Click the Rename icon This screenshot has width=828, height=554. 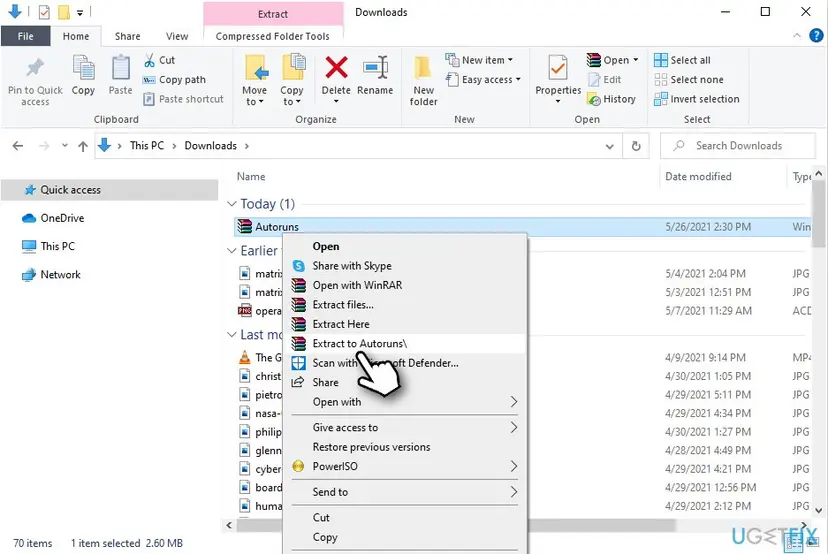375,68
